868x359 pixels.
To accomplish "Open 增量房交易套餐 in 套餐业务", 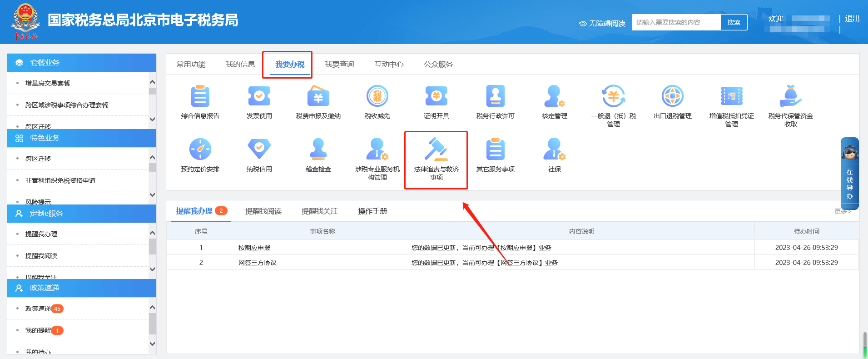I will 48,83.
